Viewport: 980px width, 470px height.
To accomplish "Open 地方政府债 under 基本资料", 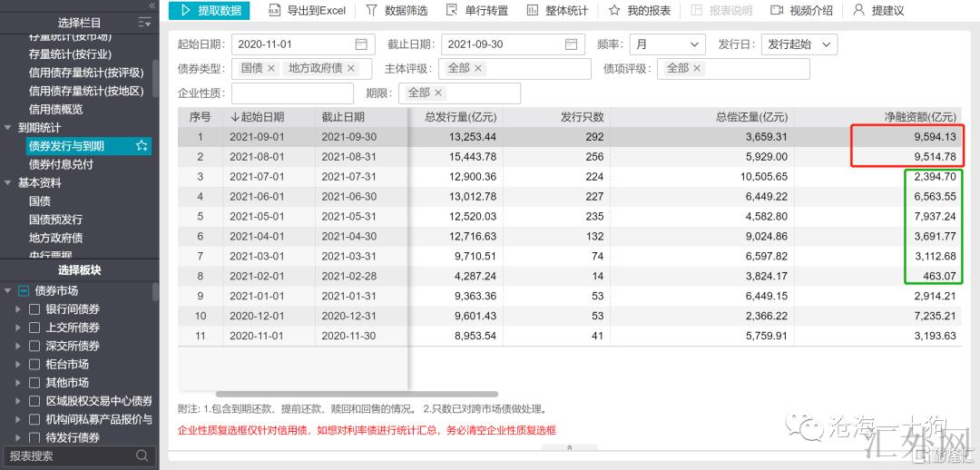I will tap(55, 238).
